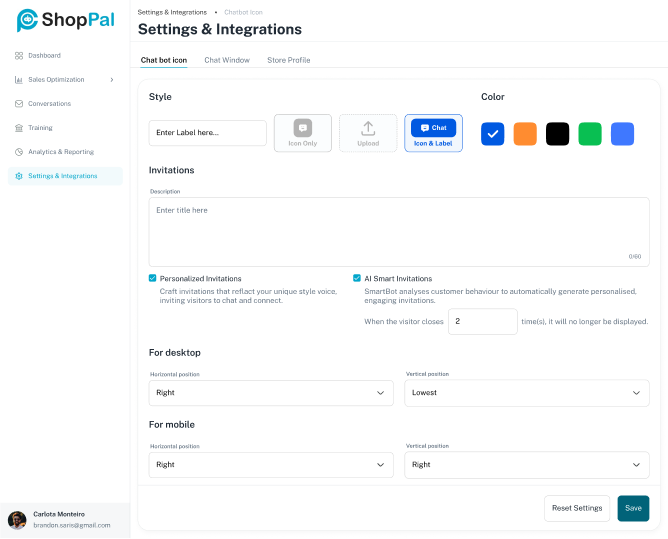Click the Reset Settings button
The width and height of the screenshot is (668, 539).
577,508
